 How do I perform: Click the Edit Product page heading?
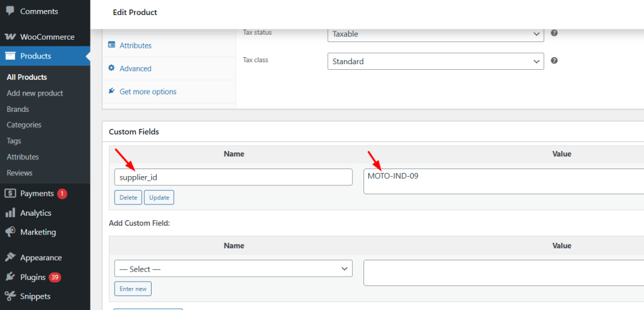[x=135, y=13]
